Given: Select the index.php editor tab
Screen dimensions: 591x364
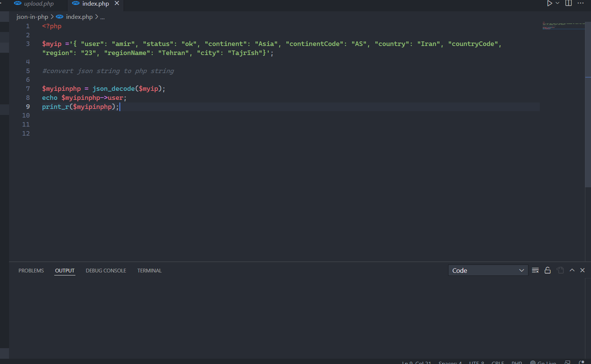Looking at the screenshot, I should pyautogui.click(x=95, y=4).
